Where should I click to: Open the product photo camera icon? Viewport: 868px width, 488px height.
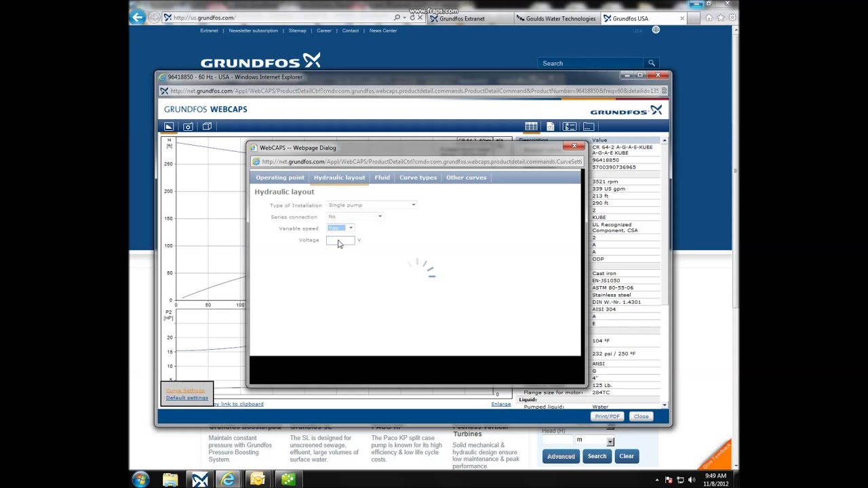pyautogui.click(x=188, y=127)
